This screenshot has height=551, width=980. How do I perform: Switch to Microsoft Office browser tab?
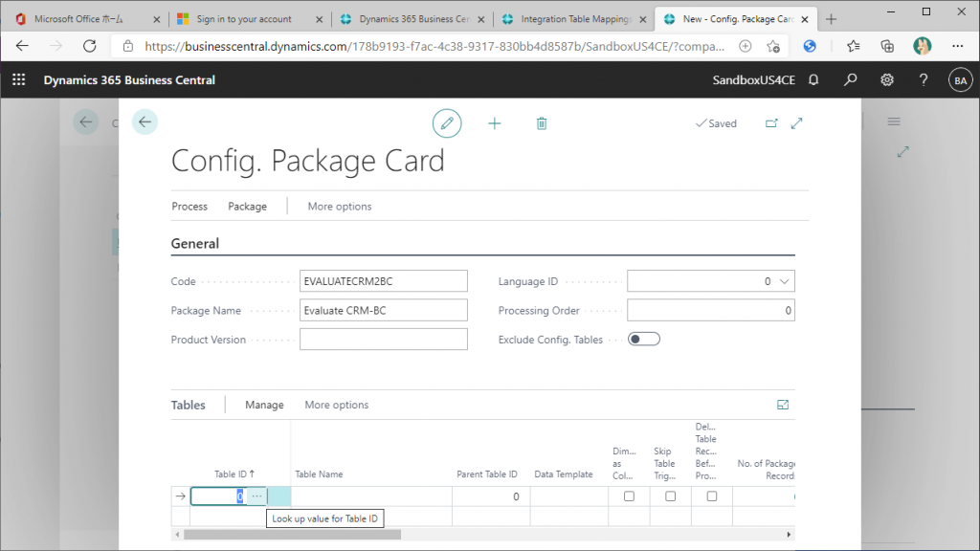(85, 19)
